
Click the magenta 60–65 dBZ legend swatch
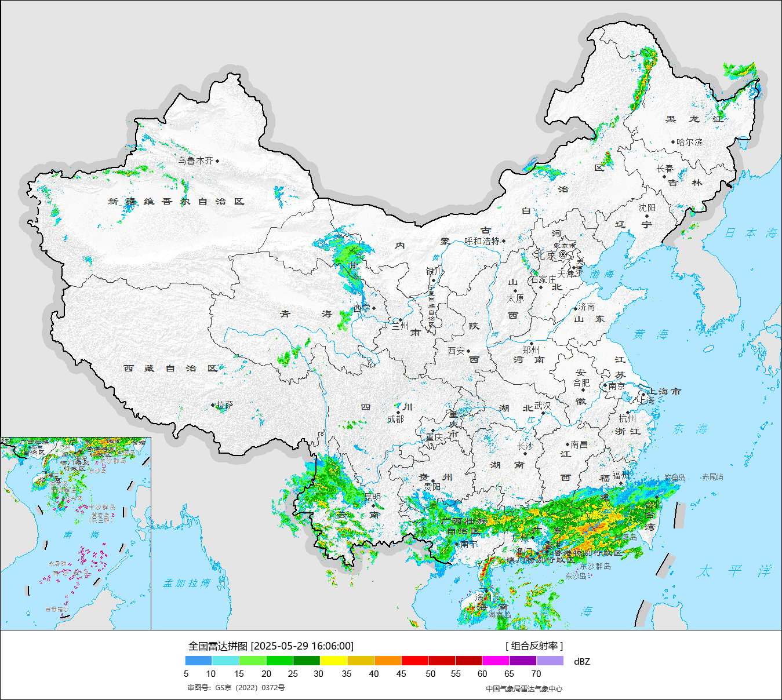(496, 661)
